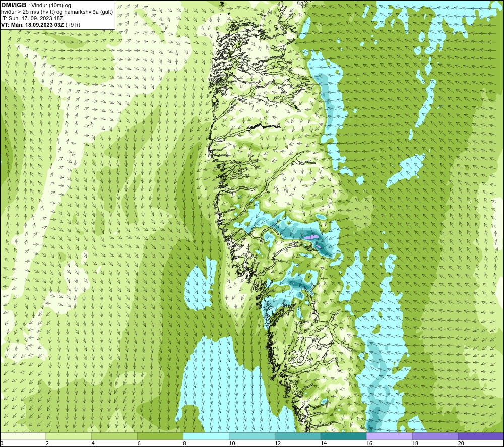
Task: Click the purple peak wind patch on map
Action: coord(312,237)
